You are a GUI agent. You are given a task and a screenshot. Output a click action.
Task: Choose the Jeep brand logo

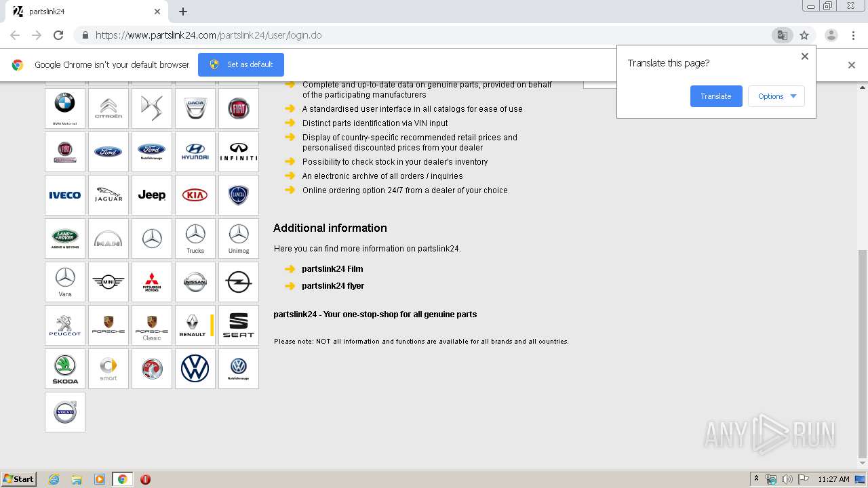coord(152,195)
